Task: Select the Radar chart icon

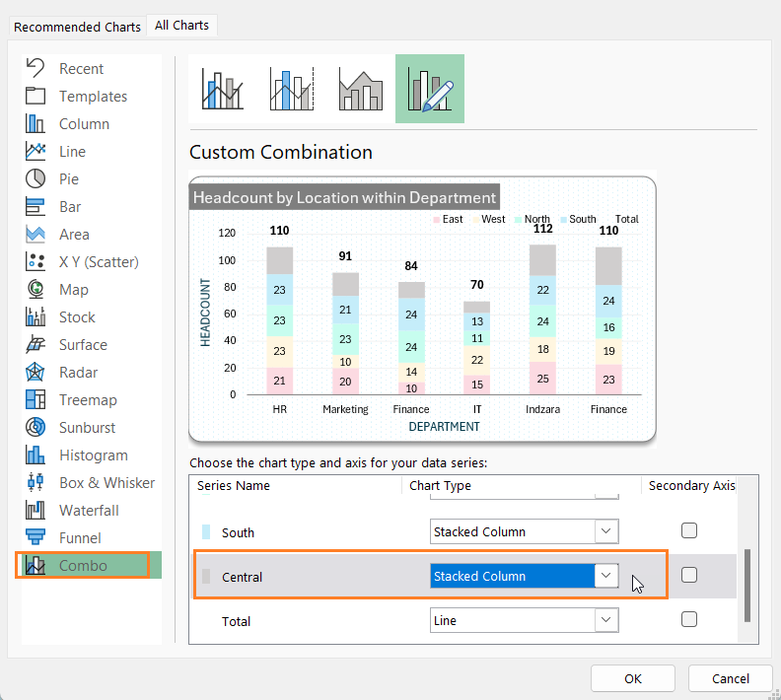Action: point(35,372)
